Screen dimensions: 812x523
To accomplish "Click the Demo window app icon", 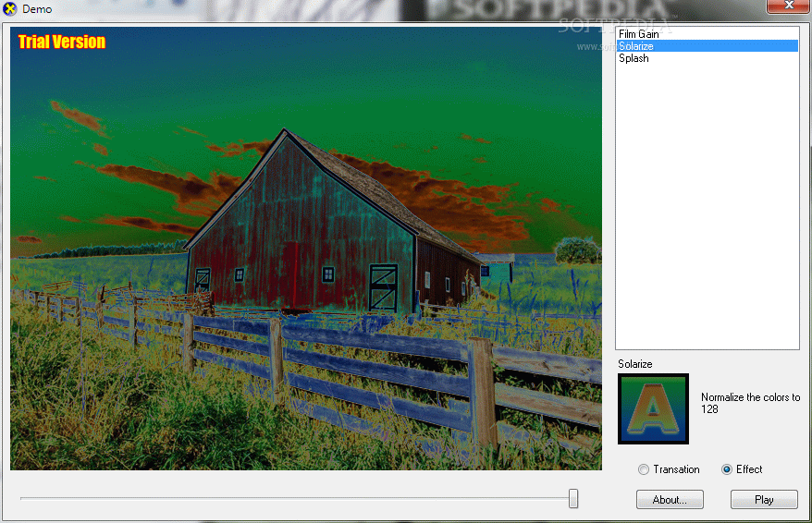I will [9, 9].
